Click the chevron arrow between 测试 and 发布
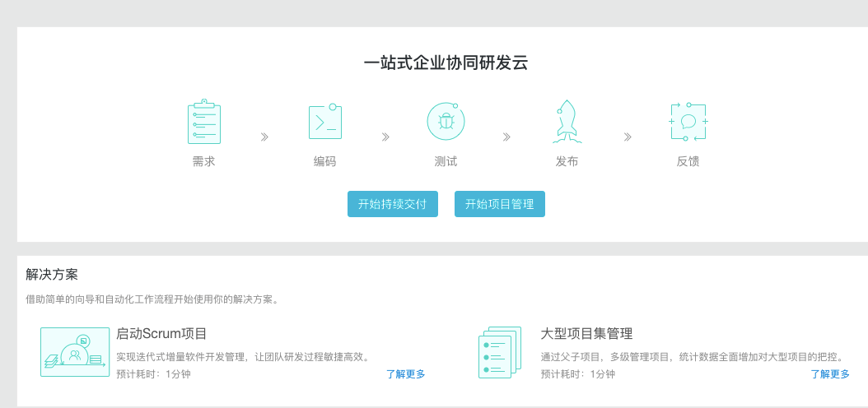The image size is (868, 408). (x=506, y=137)
